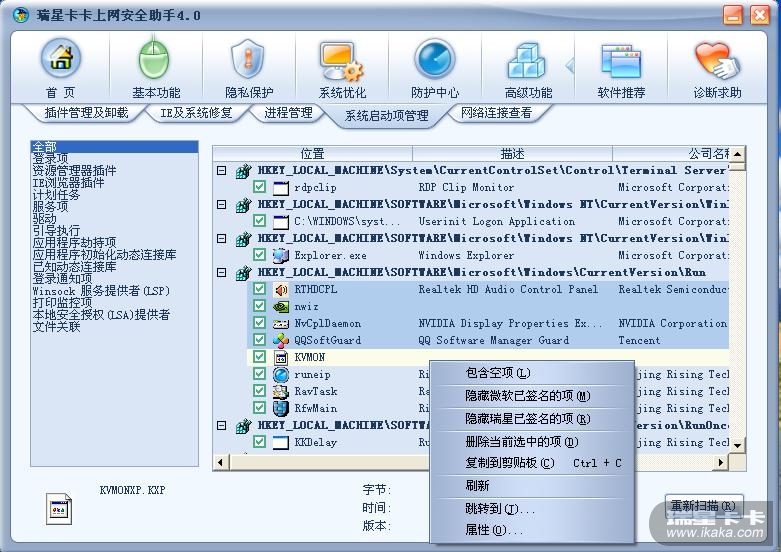Collapse the registry group above C:\WINDOWS\syst...

(x=222, y=205)
